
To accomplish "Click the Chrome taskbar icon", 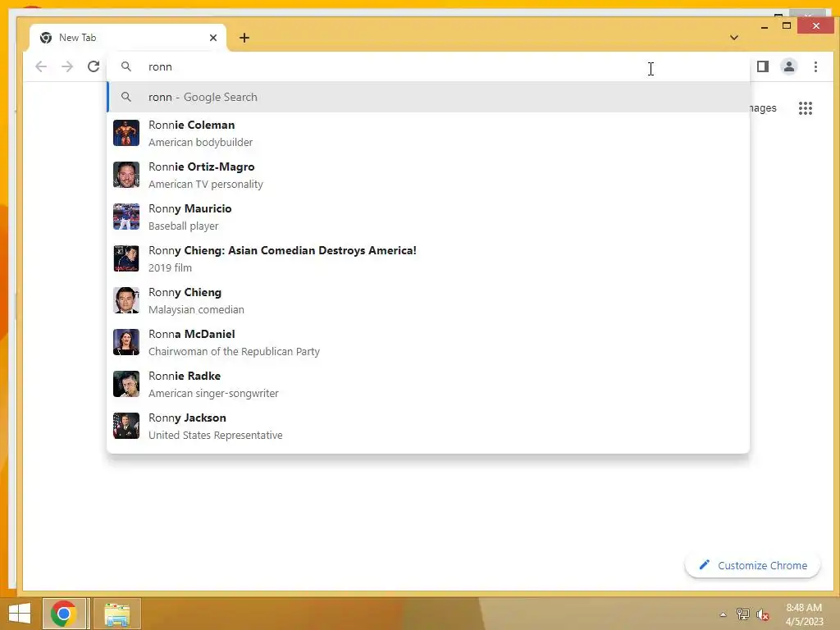I will 64,614.
